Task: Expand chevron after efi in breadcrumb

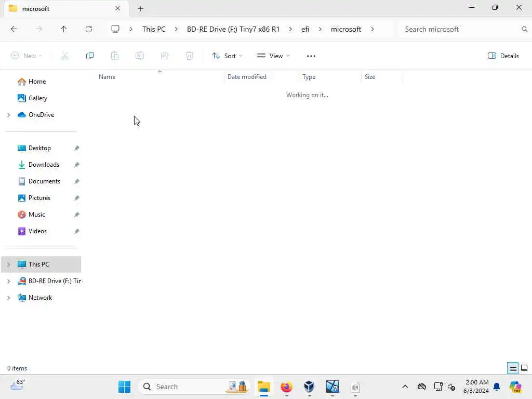Action: [x=320, y=29]
